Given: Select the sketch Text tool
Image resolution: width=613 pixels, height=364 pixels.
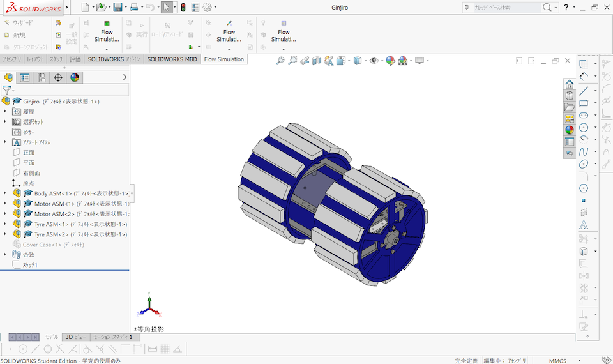Looking at the screenshot, I should (584, 225).
